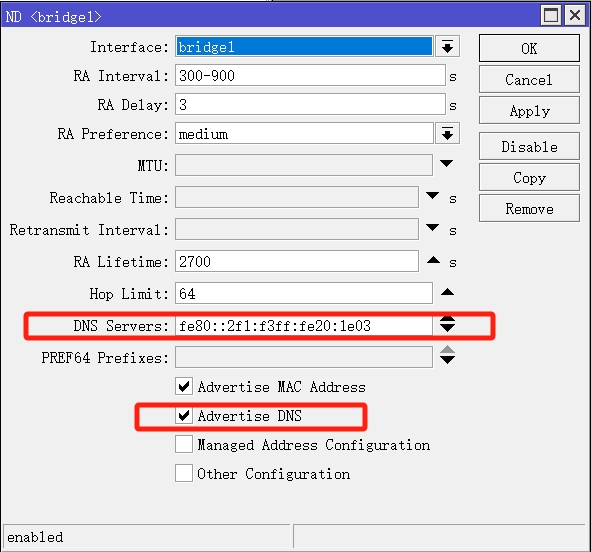This screenshot has width=591, height=552.
Task: Click the PREF64 Prefixes input field
Action: point(304,357)
